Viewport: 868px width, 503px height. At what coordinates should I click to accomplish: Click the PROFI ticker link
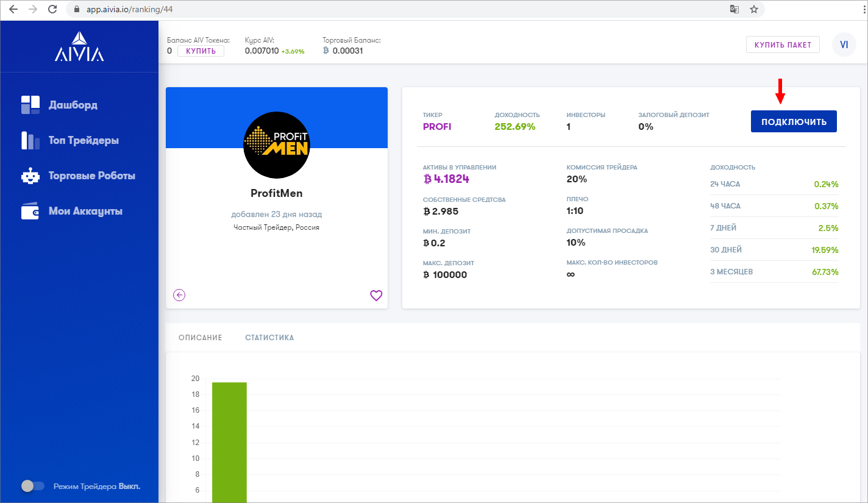point(437,127)
